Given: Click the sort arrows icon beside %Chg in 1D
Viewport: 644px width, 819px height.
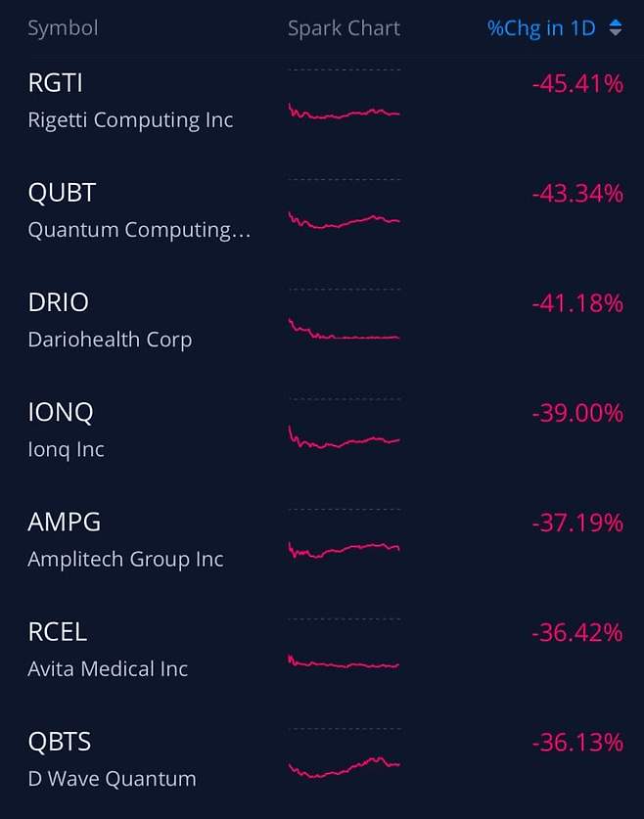Looking at the screenshot, I should 615,28.
